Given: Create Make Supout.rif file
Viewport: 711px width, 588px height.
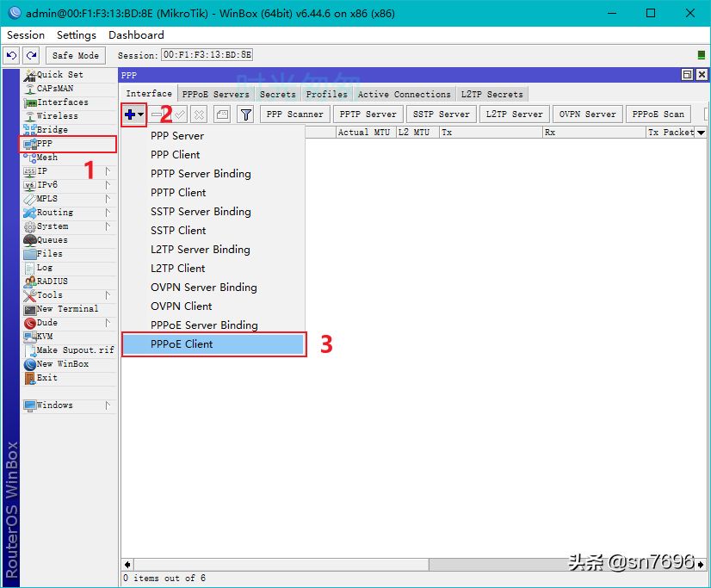Looking at the screenshot, I should pyautogui.click(x=69, y=350).
